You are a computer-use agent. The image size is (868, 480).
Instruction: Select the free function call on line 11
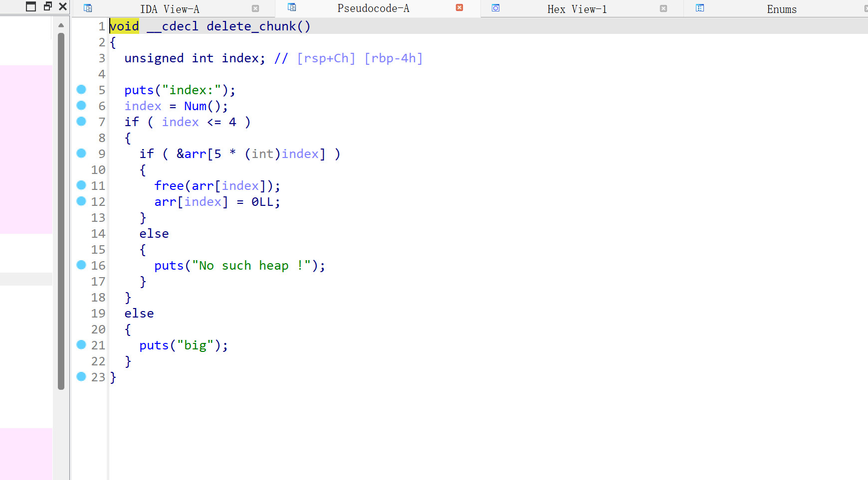pos(169,186)
